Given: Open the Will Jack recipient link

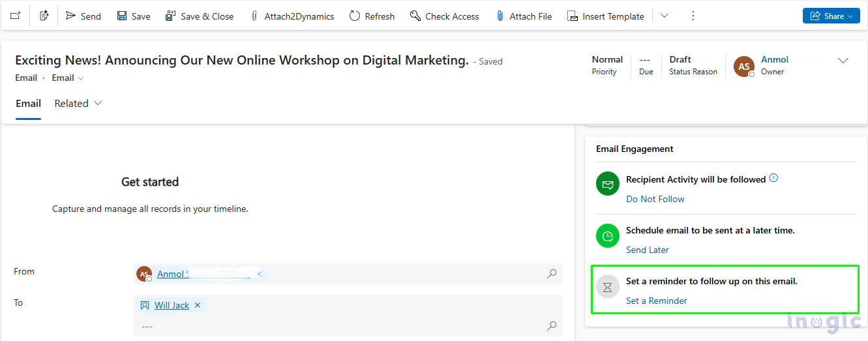Looking at the screenshot, I should pyautogui.click(x=172, y=305).
